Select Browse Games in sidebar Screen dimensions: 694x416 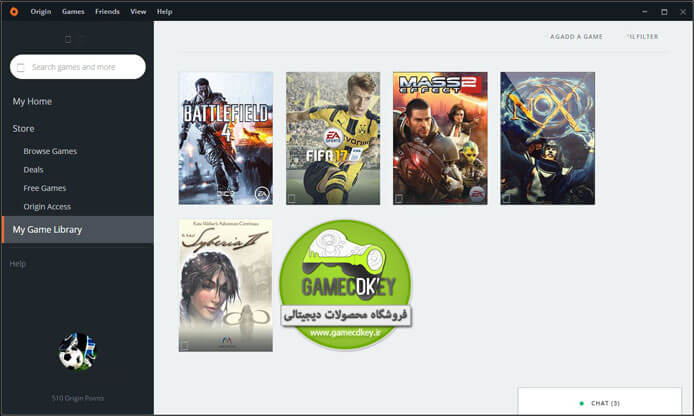coord(50,151)
